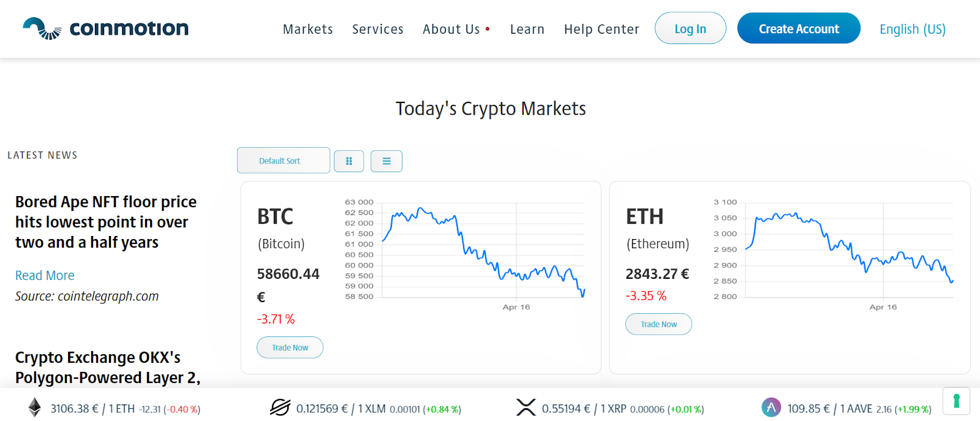This screenshot has width=980, height=421.
Task: Click the XRP ticker icon
Action: pos(526,408)
